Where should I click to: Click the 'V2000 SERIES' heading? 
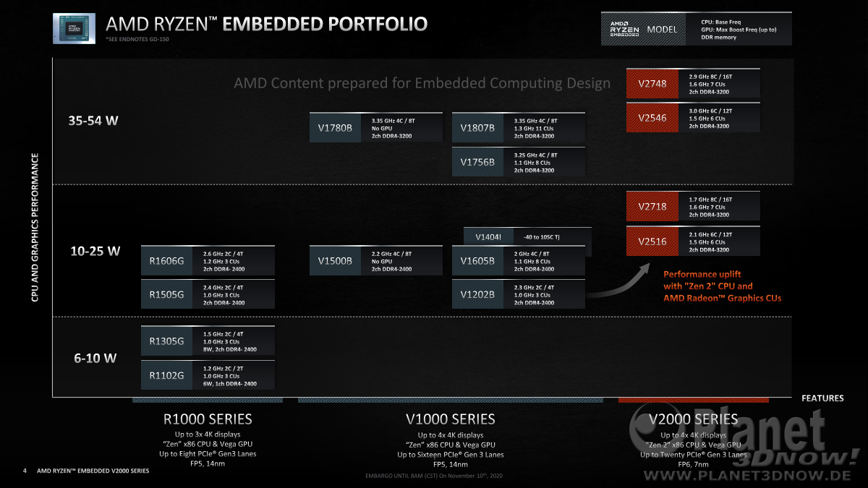[694, 419]
